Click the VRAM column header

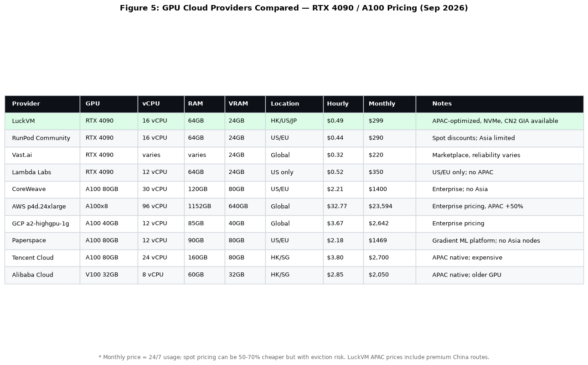click(x=245, y=104)
